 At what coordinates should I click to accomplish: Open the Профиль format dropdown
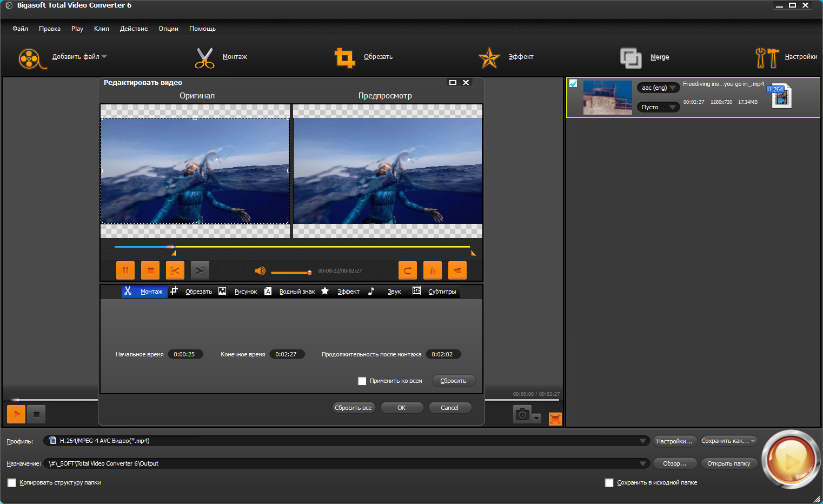347,441
